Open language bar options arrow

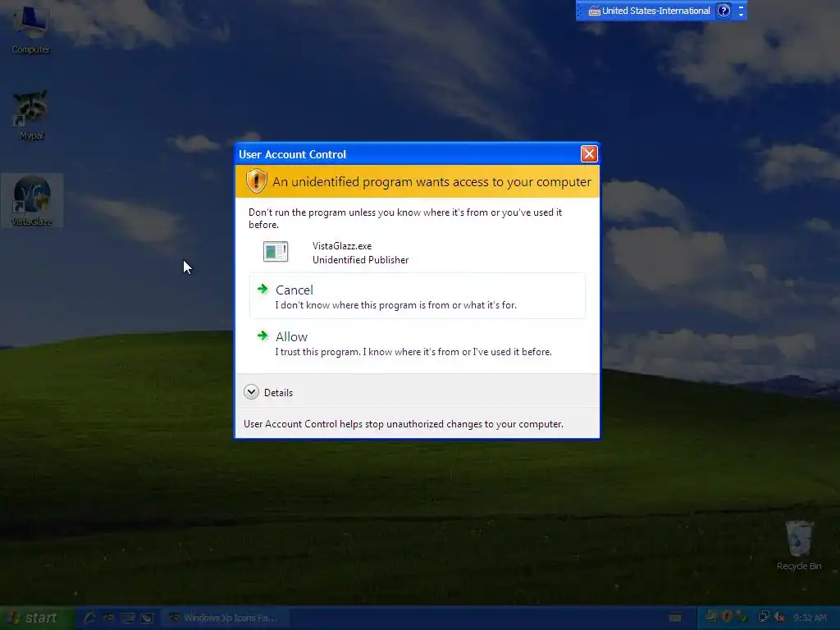coord(741,15)
